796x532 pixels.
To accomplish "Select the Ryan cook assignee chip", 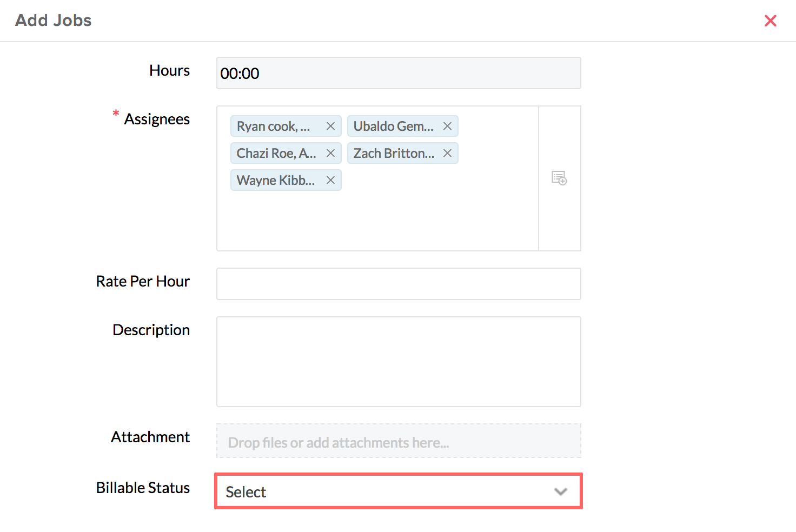I will tap(273, 126).
